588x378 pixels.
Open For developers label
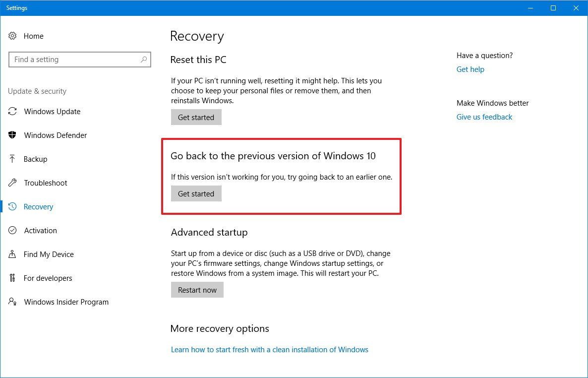48,278
